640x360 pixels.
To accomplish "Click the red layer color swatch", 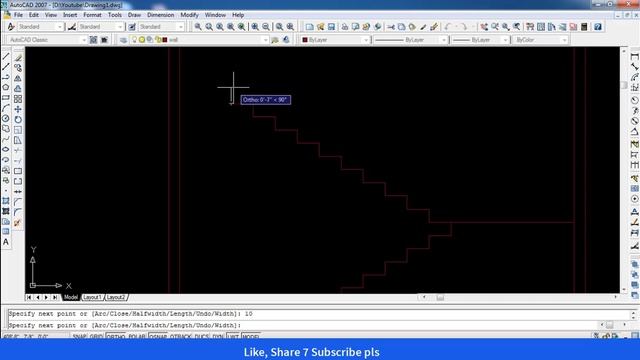I will click(165, 40).
